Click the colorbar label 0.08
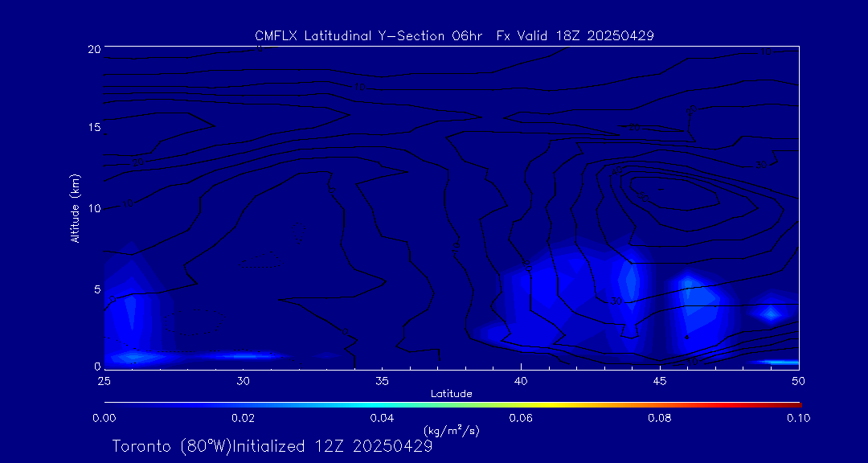 (660, 418)
